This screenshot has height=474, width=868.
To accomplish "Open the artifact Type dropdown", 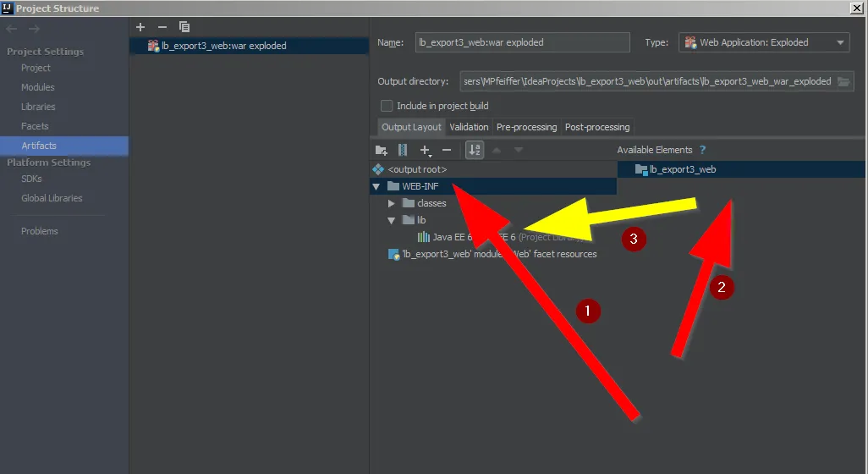I will pyautogui.click(x=764, y=42).
